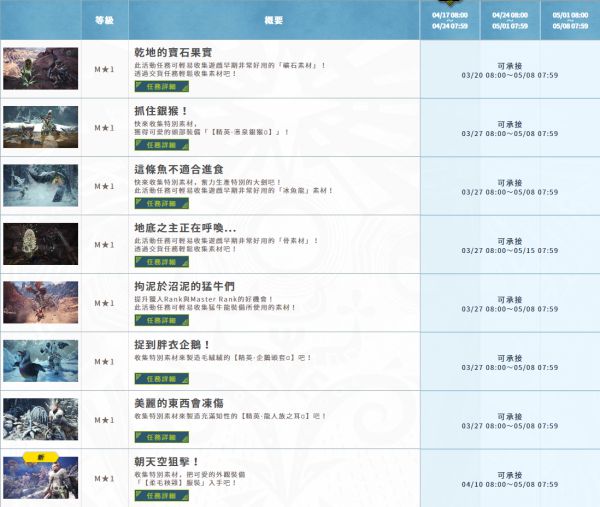Select the 04/24 08:00 week column header
600x507 pixels.
(x=510, y=20)
